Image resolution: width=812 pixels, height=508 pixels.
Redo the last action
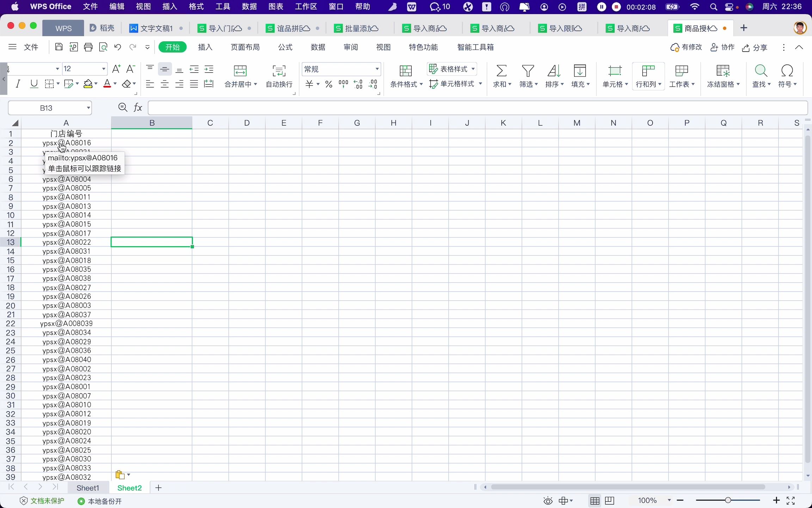coord(133,47)
